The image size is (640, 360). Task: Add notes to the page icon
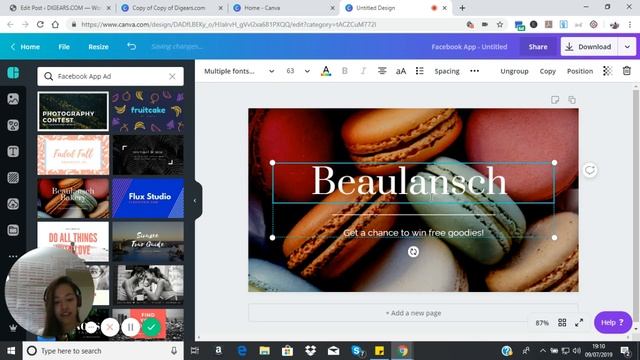point(555,100)
